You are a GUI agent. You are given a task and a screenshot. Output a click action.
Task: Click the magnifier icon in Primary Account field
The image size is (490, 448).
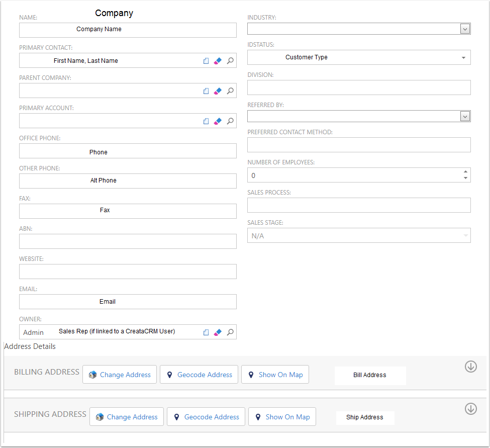pyautogui.click(x=230, y=121)
